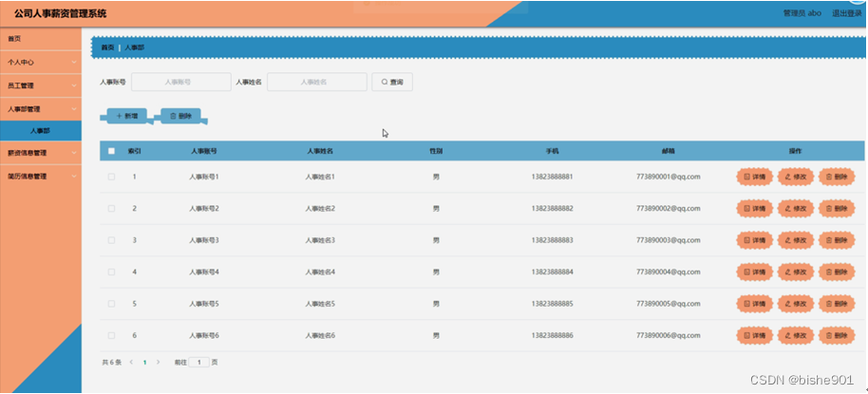This screenshot has height=394, width=868.
Task: Select page 1 in pagination
Action: tap(145, 363)
